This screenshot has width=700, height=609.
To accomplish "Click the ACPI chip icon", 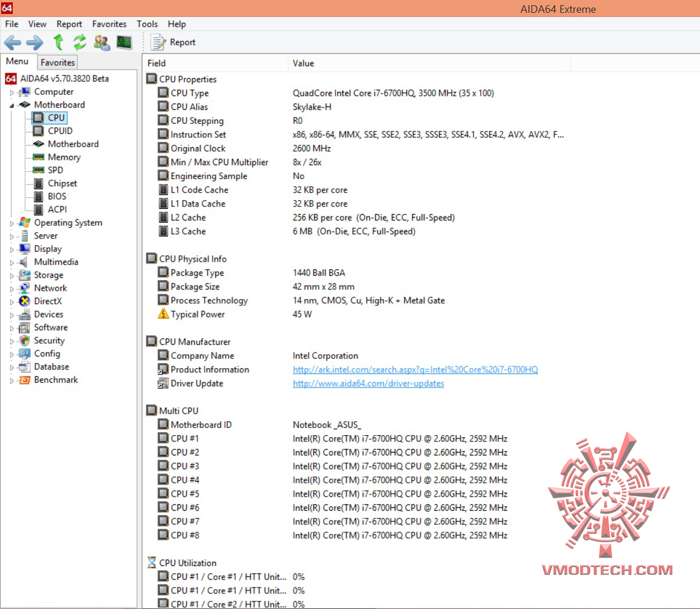I will tap(38, 209).
